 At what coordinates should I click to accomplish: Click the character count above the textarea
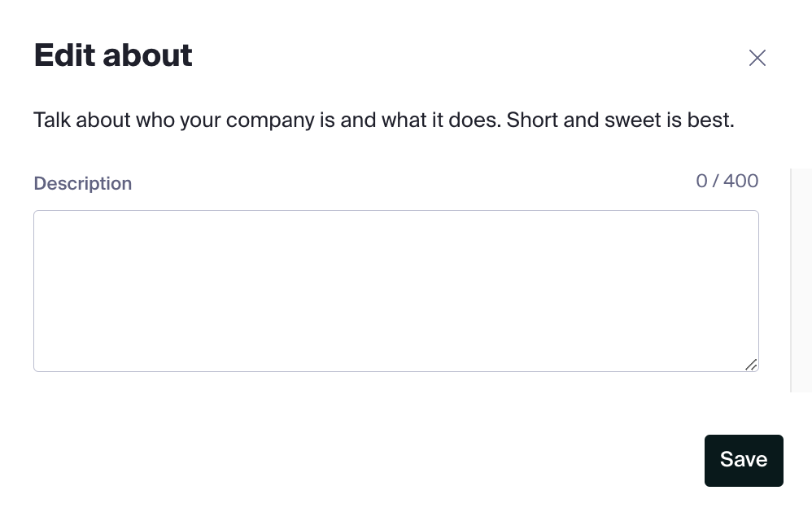pyautogui.click(x=727, y=181)
